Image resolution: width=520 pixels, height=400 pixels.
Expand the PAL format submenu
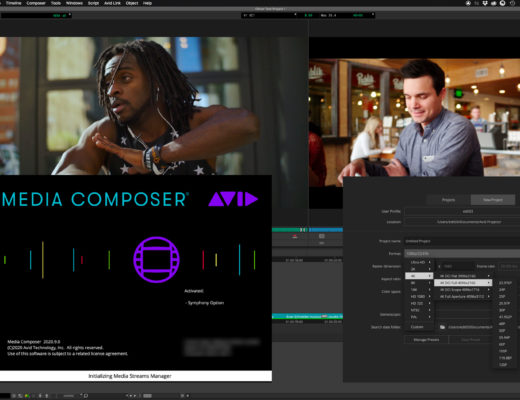[419, 317]
